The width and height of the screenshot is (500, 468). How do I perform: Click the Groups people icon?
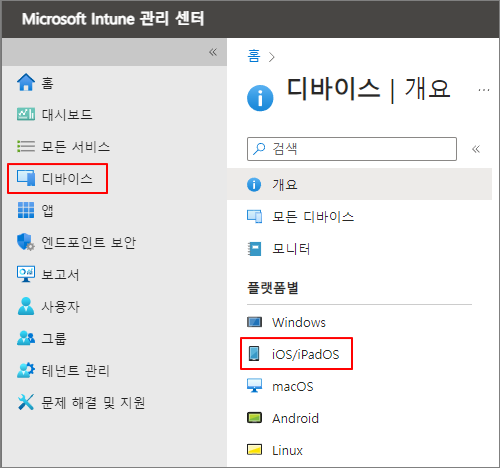tap(26, 338)
